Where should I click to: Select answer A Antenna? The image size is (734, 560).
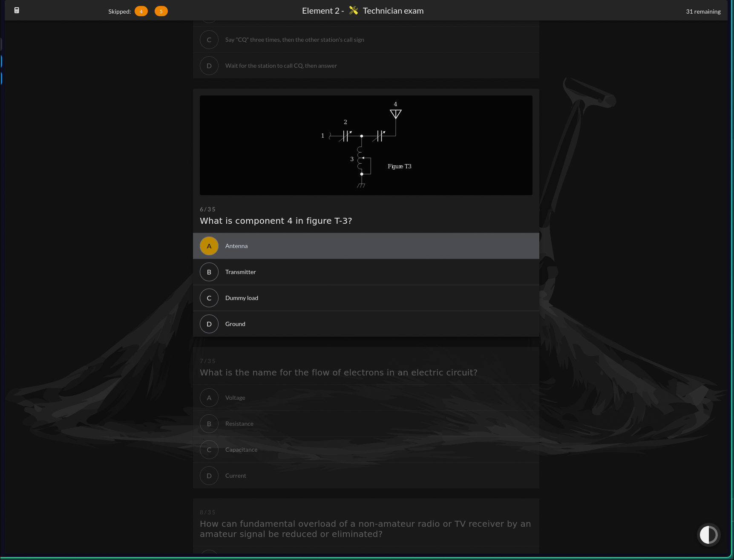[366, 246]
